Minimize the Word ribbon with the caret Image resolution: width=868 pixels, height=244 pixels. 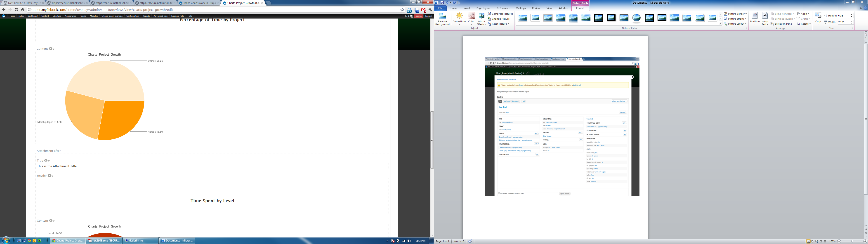pos(861,8)
